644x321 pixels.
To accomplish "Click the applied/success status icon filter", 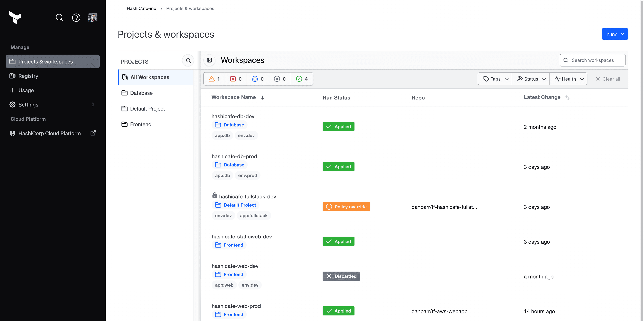I will (302, 79).
